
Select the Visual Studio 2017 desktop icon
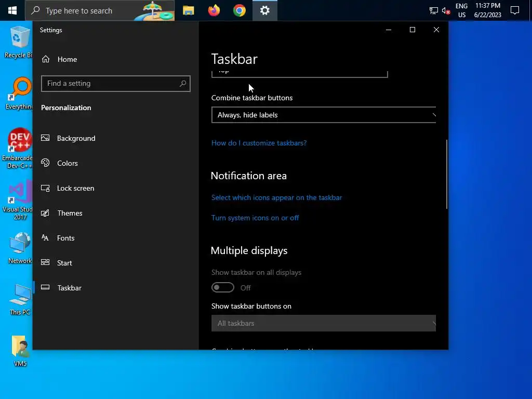pyautogui.click(x=18, y=200)
